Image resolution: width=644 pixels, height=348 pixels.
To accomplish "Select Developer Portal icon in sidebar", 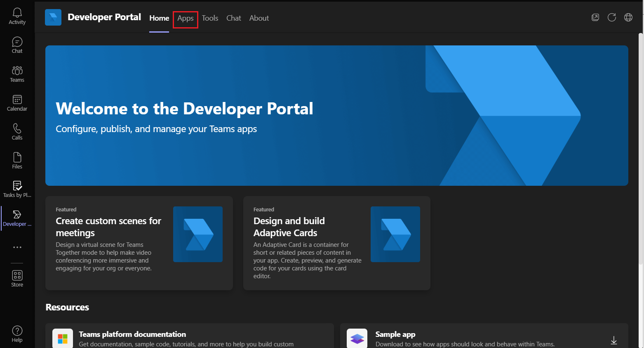I will pyautogui.click(x=17, y=218).
